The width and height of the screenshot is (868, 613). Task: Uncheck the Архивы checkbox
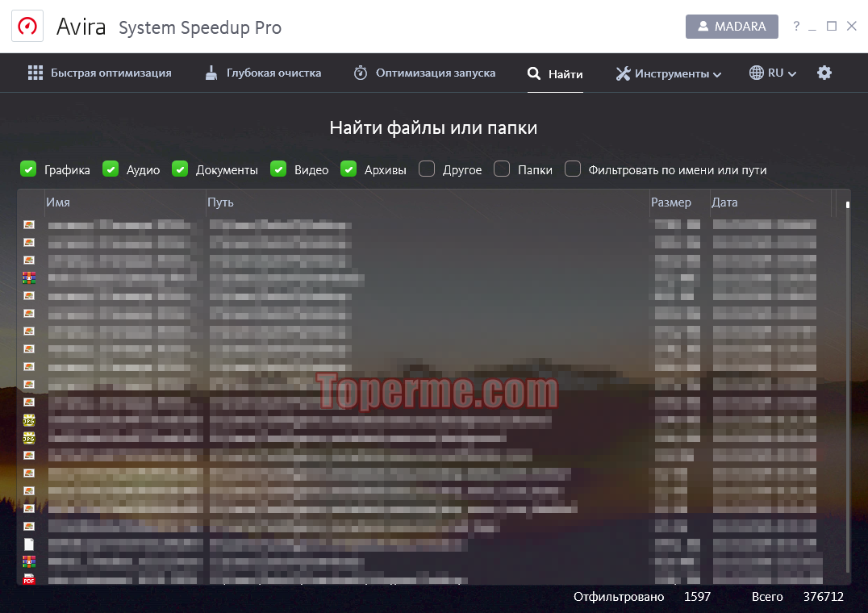click(348, 169)
